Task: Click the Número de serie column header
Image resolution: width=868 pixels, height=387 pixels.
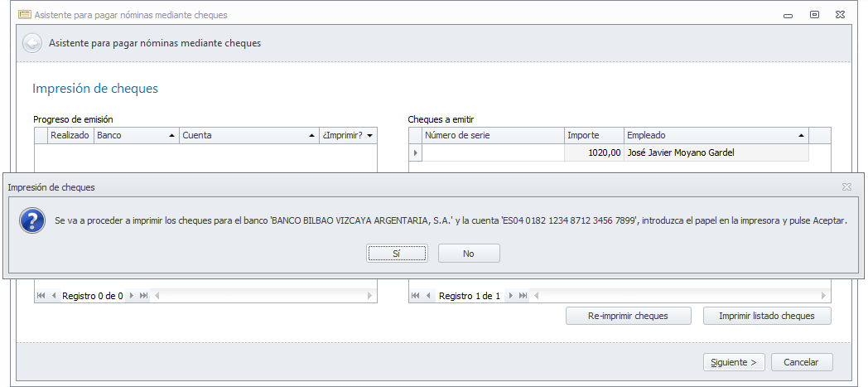Action: tap(494, 135)
